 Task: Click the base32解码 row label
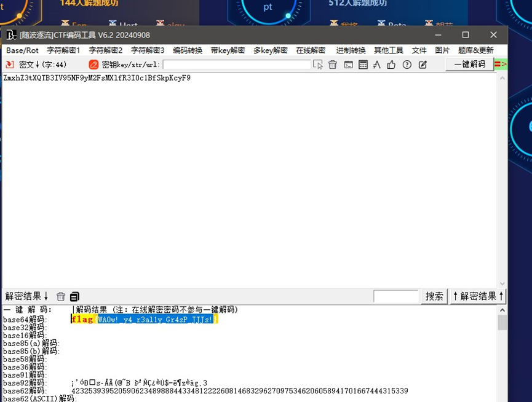tap(25, 328)
